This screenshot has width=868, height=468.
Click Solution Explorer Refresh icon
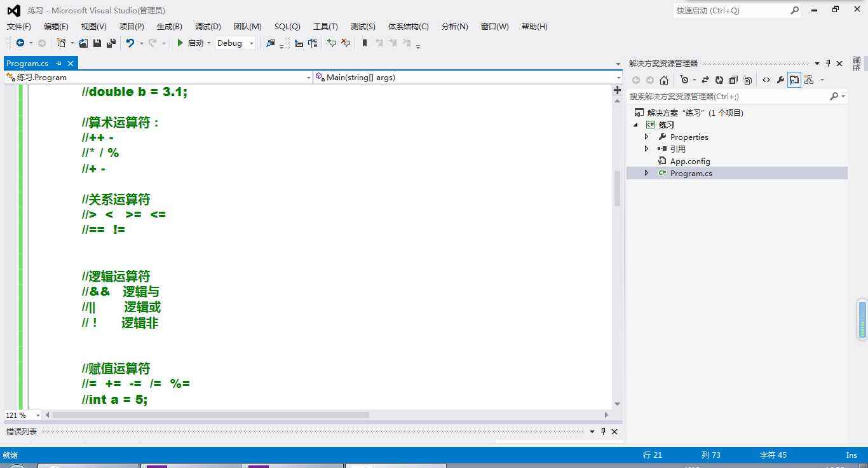pyautogui.click(x=719, y=80)
